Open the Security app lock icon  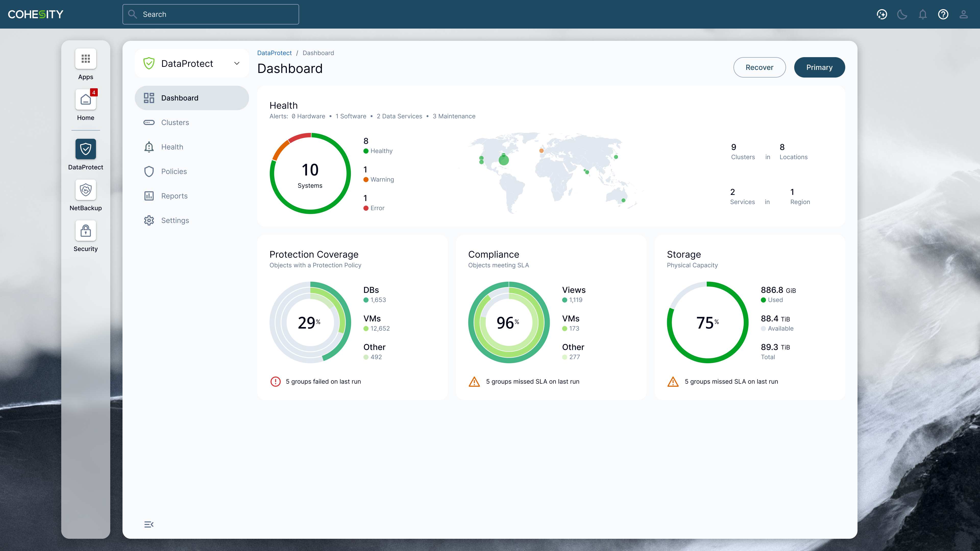pyautogui.click(x=85, y=230)
